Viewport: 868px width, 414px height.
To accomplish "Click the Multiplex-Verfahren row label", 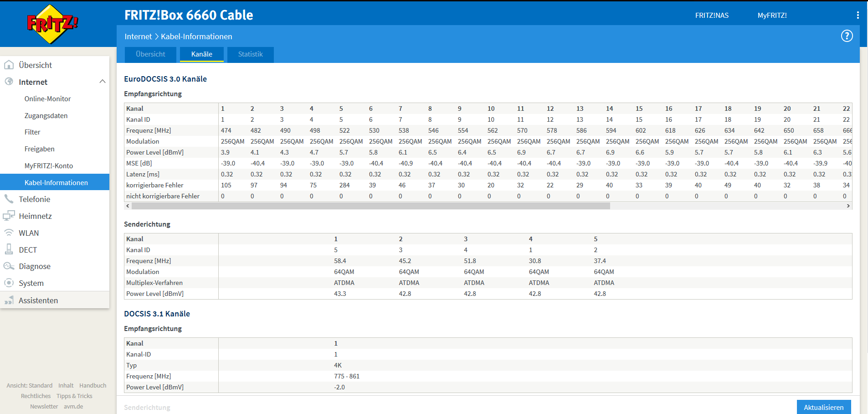I will click(154, 283).
